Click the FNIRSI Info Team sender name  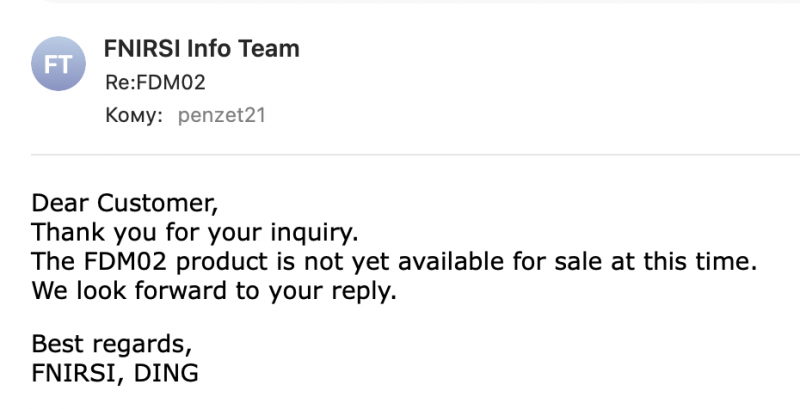click(x=201, y=48)
